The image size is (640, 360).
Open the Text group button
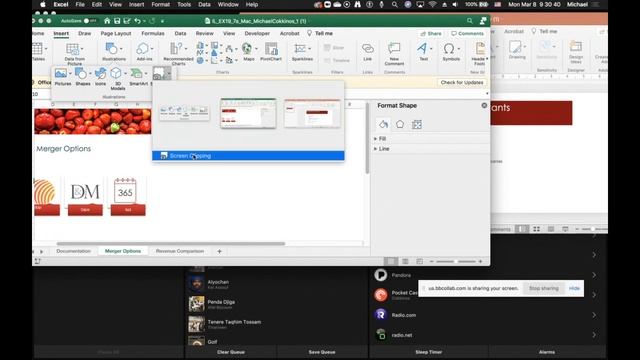click(x=423, y=52)
